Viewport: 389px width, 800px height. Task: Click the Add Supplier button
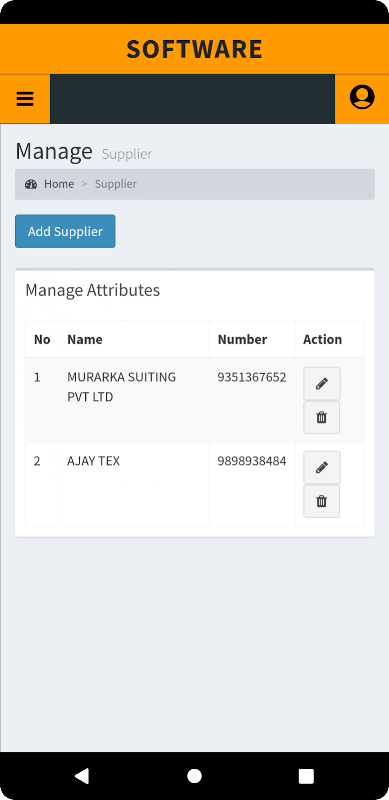65,231
